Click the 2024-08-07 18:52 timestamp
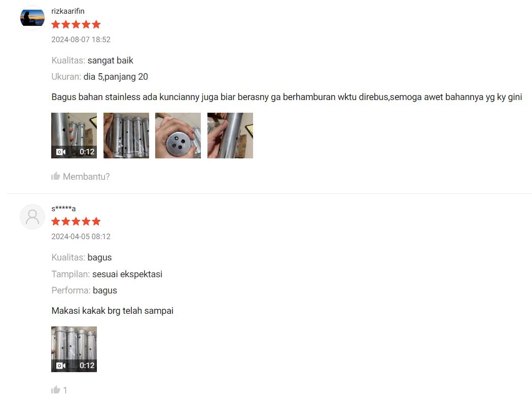The height and width of the screenshot is (396, 532). 81,40
